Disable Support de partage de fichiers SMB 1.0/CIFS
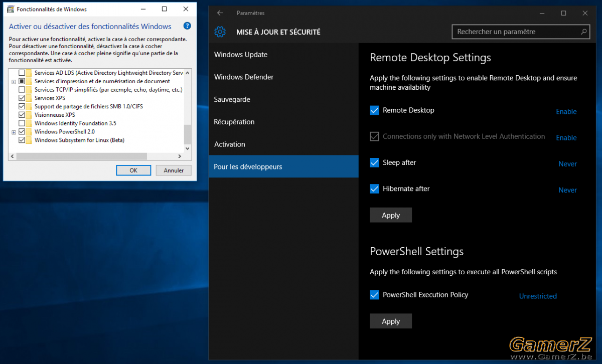Image resolution: width=602 pixels, height=364 pixels. [x=22, y=107]
